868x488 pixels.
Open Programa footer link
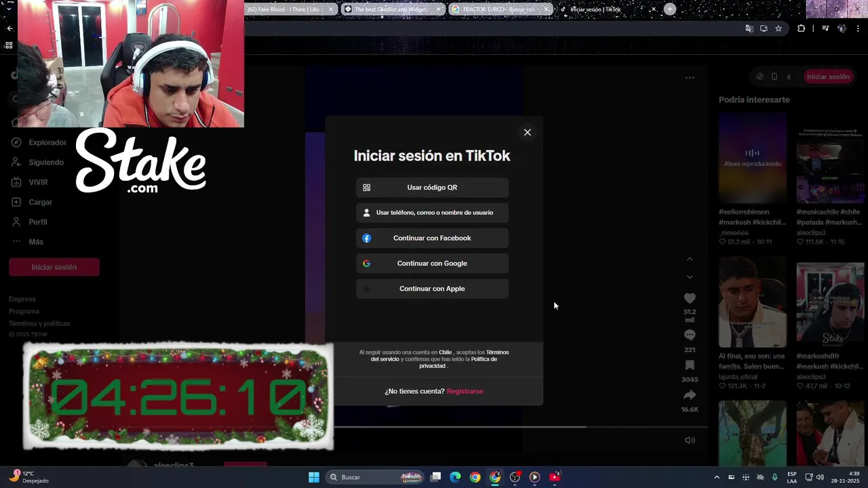[24, 311]
